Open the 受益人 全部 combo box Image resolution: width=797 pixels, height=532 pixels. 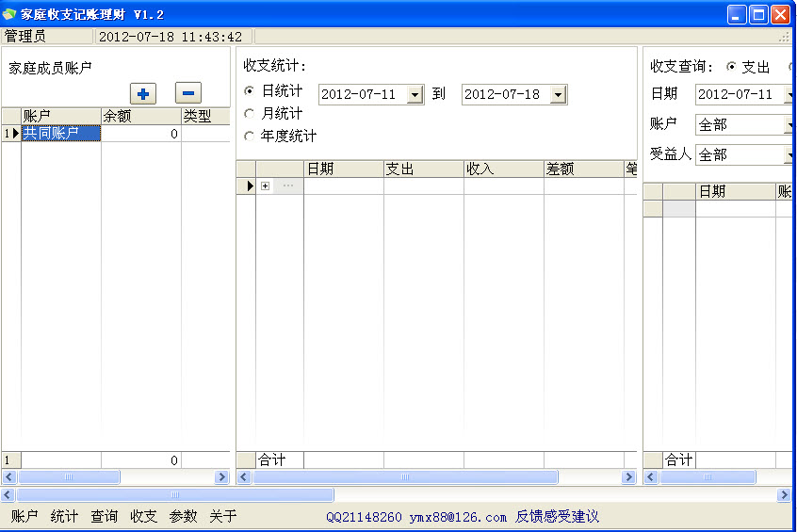(x=789, y=154)
